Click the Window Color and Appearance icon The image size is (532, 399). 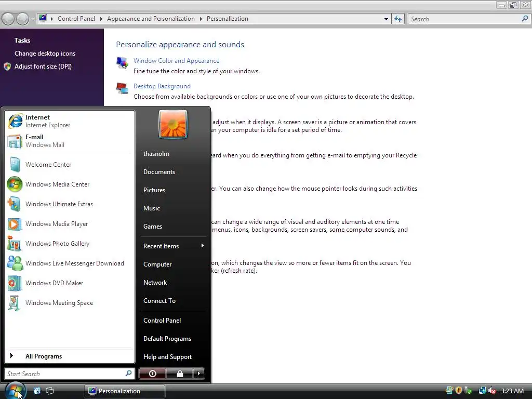pyautogui.click(x=122, y=62)
